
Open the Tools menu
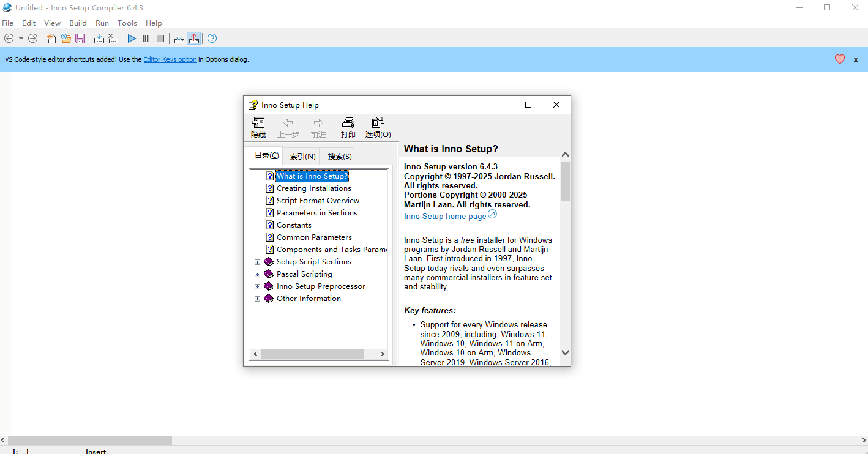127,23
